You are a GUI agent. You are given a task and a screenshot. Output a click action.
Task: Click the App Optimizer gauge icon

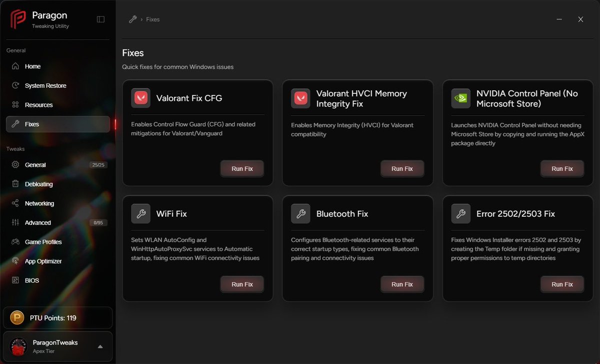tap(15, 261)
